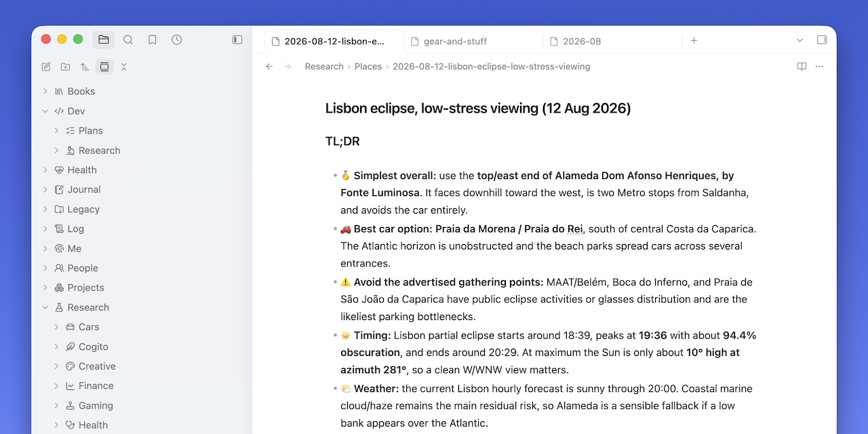
Task: Navigate forward arrow in note header
Action: coord(288,66)
